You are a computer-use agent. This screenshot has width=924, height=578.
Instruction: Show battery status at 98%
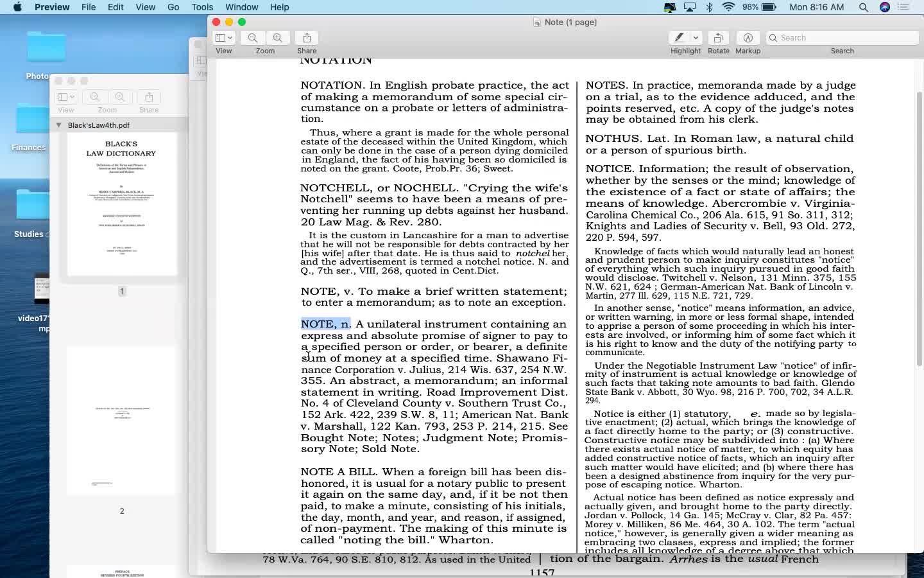760,7
